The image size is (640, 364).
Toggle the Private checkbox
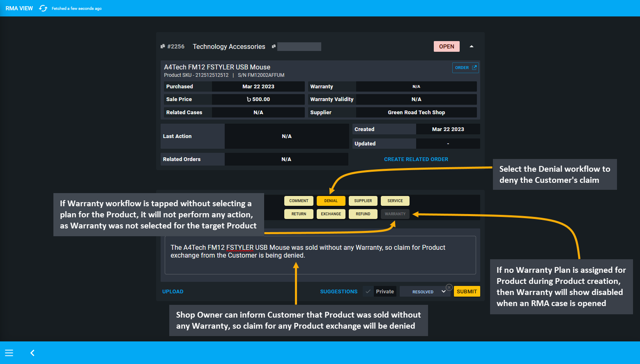(x=368, y=292)
